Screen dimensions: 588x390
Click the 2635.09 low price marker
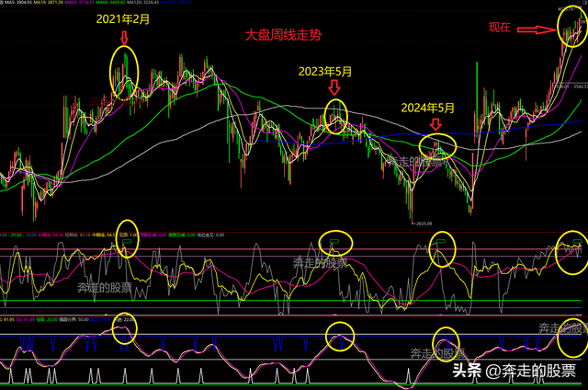point(423,224)
